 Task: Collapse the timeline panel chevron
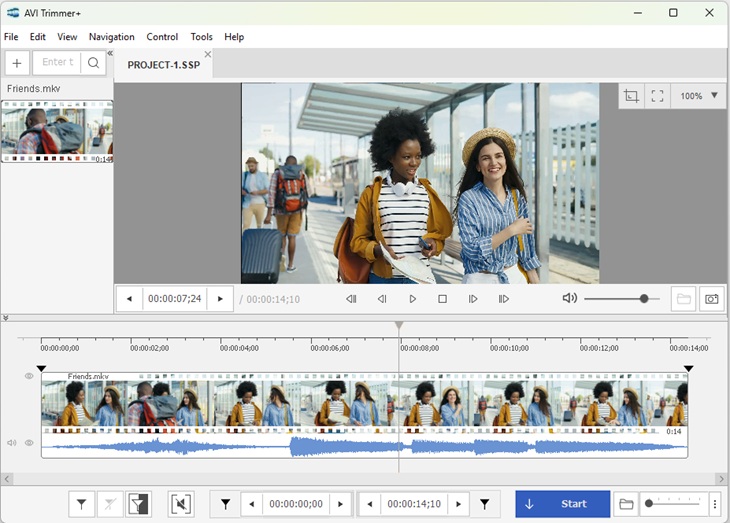coord(6,318)
